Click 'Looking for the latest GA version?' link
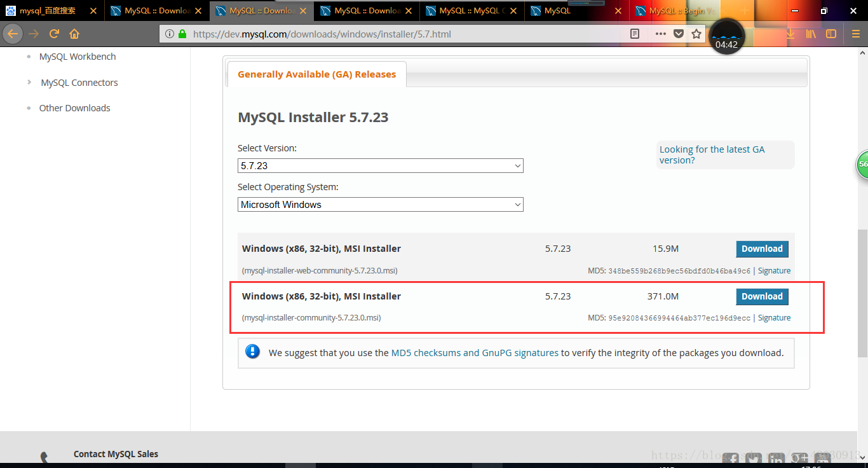Image resolution: width=868 pixels, height=468 pixels. [x=712, y=155]
